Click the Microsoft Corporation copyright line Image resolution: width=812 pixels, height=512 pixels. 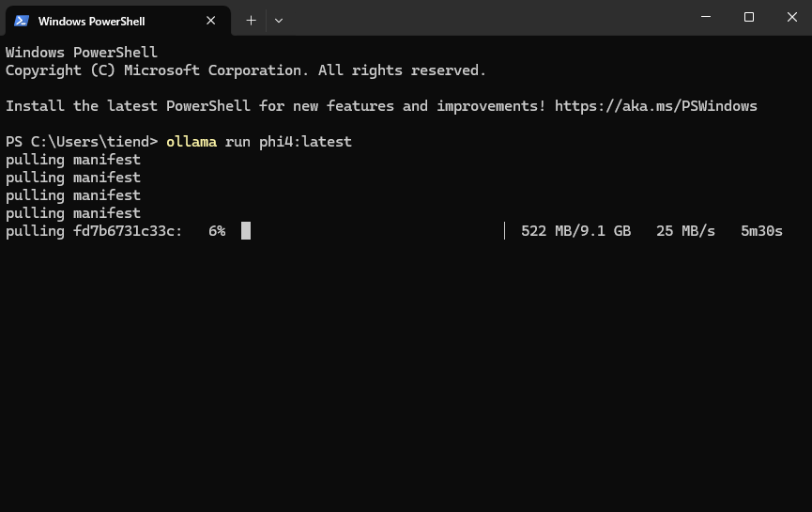(x=246, y=70)
